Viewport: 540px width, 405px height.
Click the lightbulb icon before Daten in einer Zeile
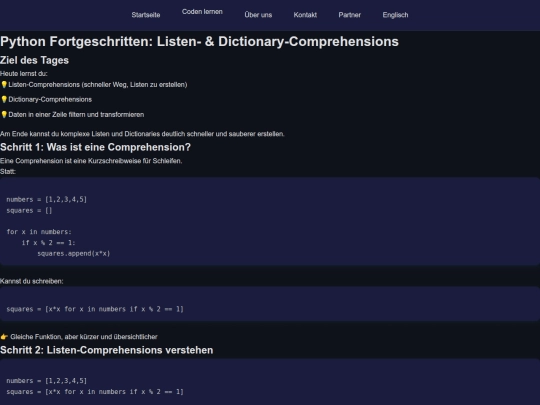pos(4,115)
